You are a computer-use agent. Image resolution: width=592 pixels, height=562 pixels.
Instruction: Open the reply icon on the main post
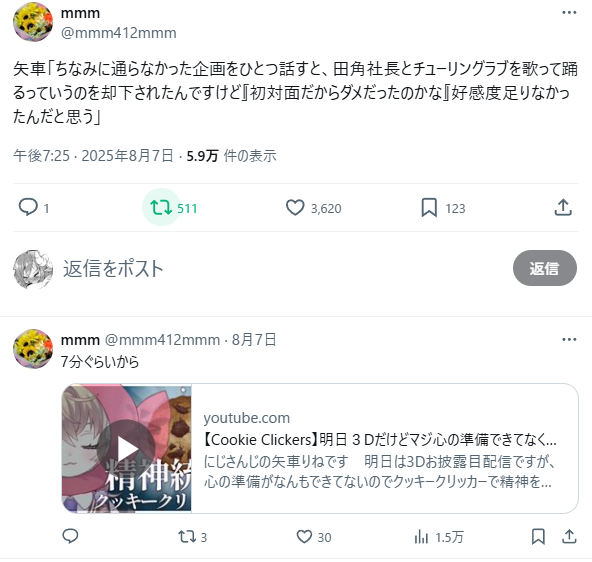(x=28, y=207)
